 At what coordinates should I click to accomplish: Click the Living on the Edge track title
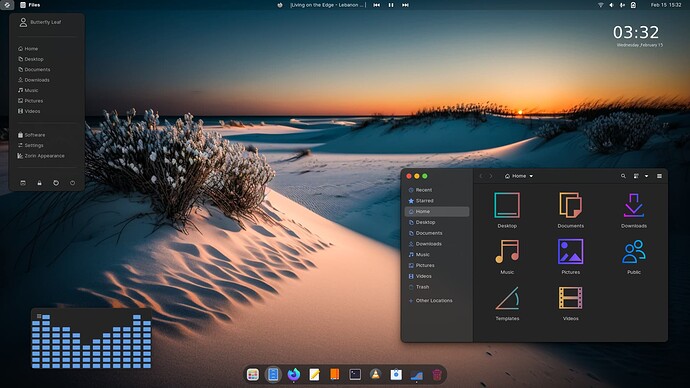click(x=328, y=5)
